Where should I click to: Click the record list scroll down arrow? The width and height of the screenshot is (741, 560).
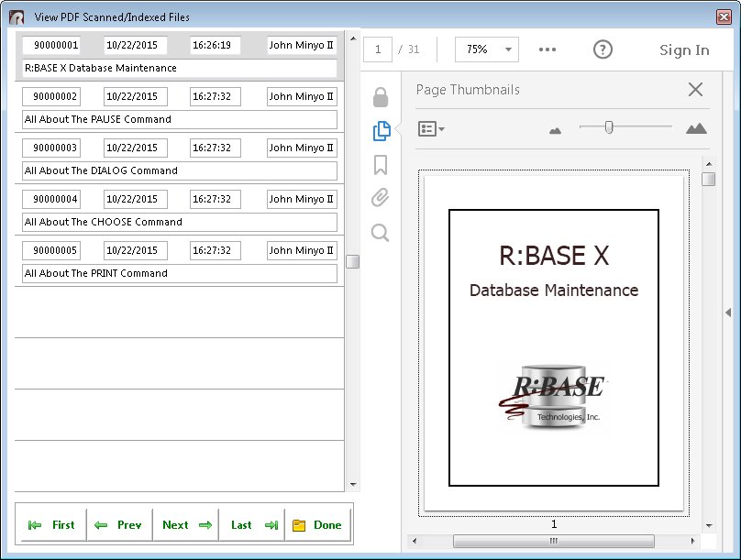(x=353, y=485)
